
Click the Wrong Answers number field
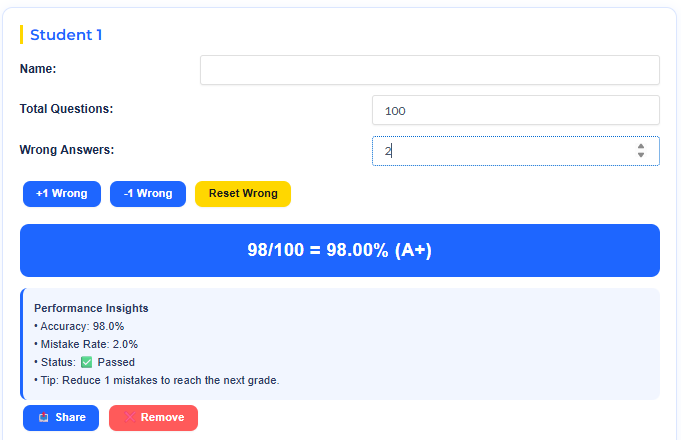pos(500,151)
